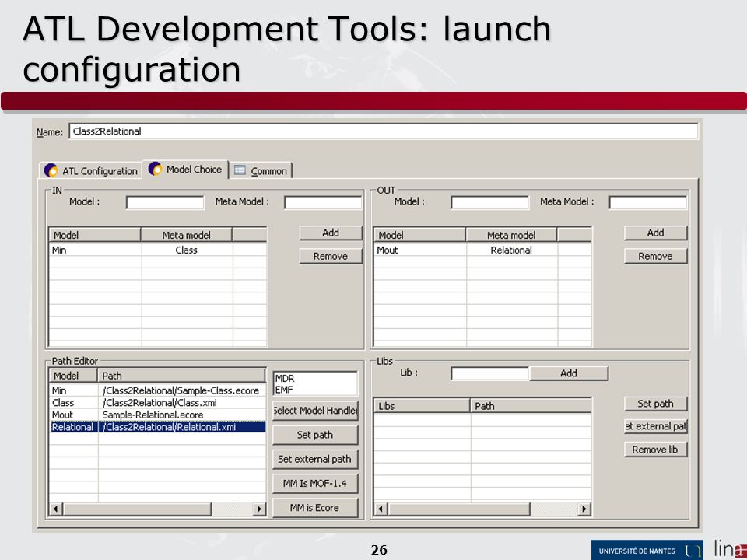The image size is (747, 560).
Task: Click the Libs column header
Action: (x=422, y=406)
